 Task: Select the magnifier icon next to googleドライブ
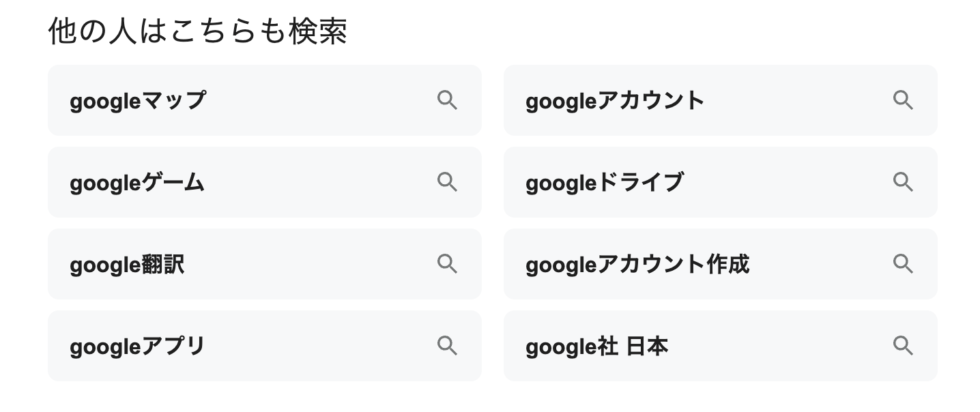coord(903,182)
